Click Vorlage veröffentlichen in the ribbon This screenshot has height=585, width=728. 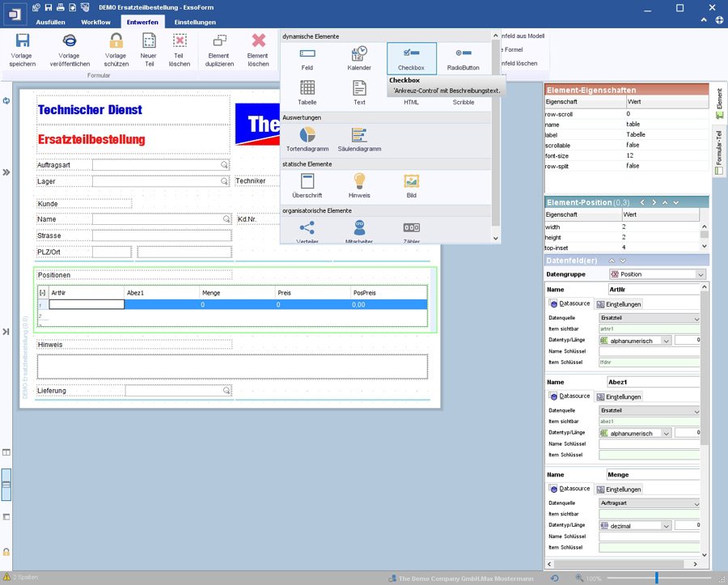tap(70, 49)
